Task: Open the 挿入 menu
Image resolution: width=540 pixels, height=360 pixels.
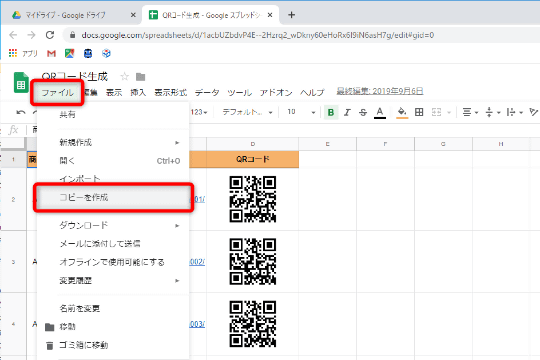Action: coord(138,92)
